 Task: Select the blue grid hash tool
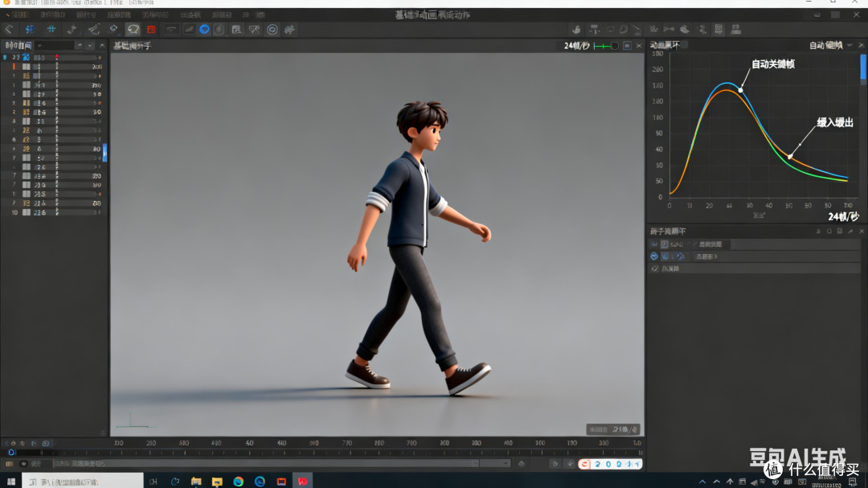pos(51,30)
